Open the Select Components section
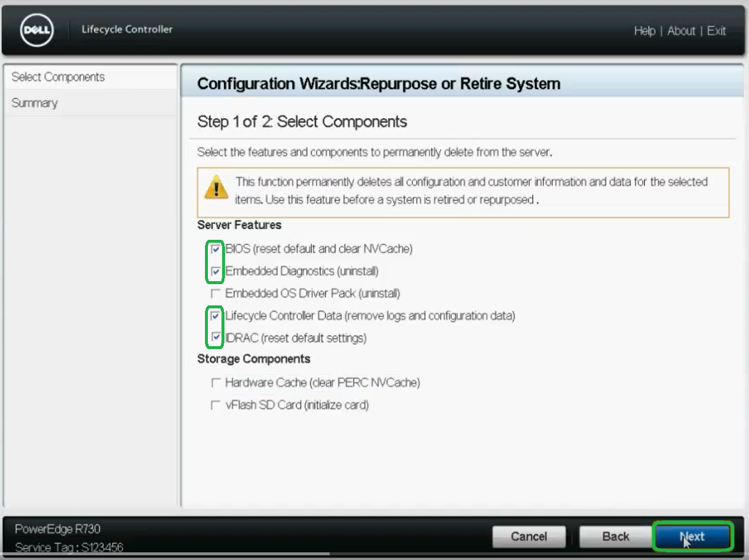 (57, 77)
